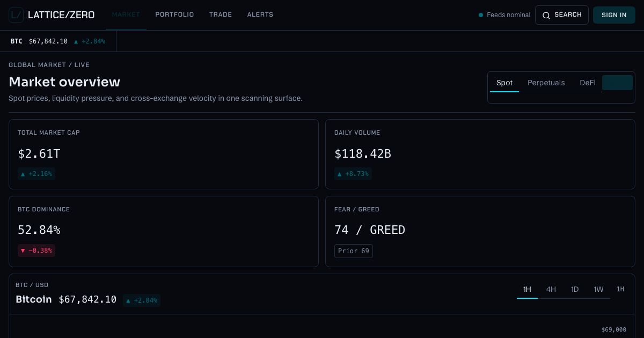
Task: Select the 1W chart timeframe
Action: pyautogui.click(x=598, y=290)
